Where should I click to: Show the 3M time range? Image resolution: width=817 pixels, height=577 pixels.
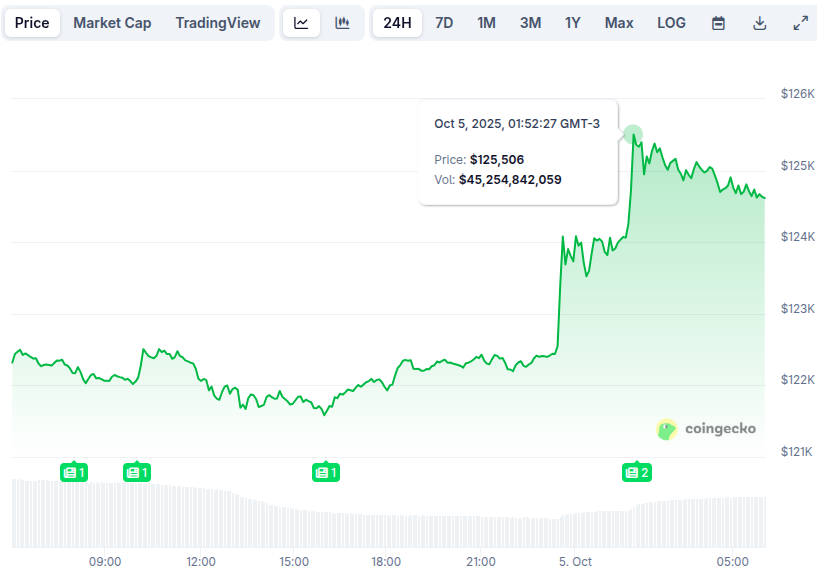click(x=530, y=23)
